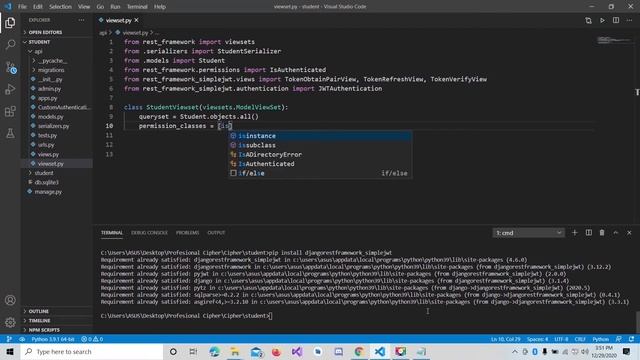Expand the migrations folder

tap(51, 70)
